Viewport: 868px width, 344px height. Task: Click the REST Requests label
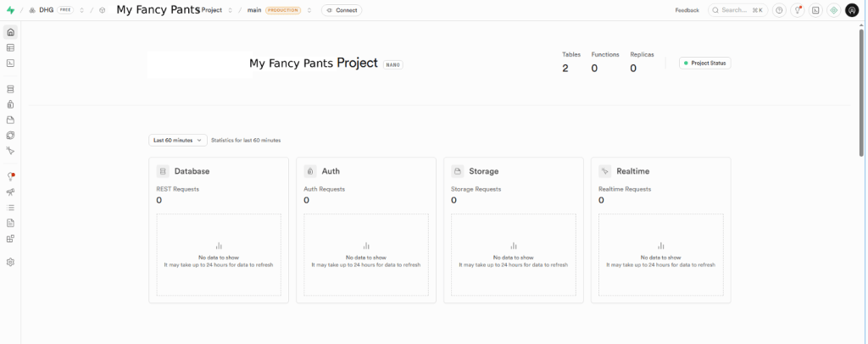178,189
